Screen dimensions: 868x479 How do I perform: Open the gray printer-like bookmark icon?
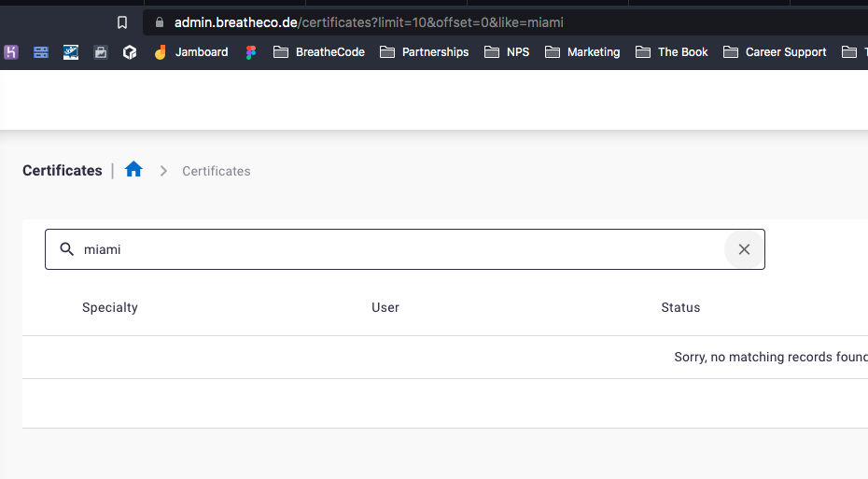100,52
